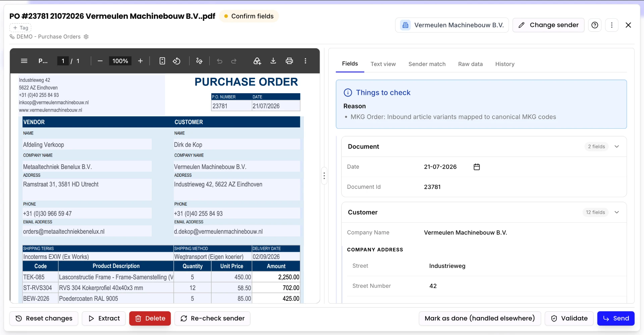The width and height of the screenshot is (644, 335).
Task: Rotate the PDF page counterclockwise
Action: [x=176, y=61]
